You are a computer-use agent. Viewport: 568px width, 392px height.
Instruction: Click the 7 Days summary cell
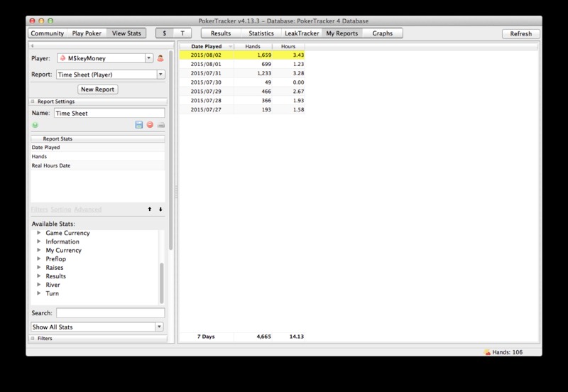(x=206, y=337)
